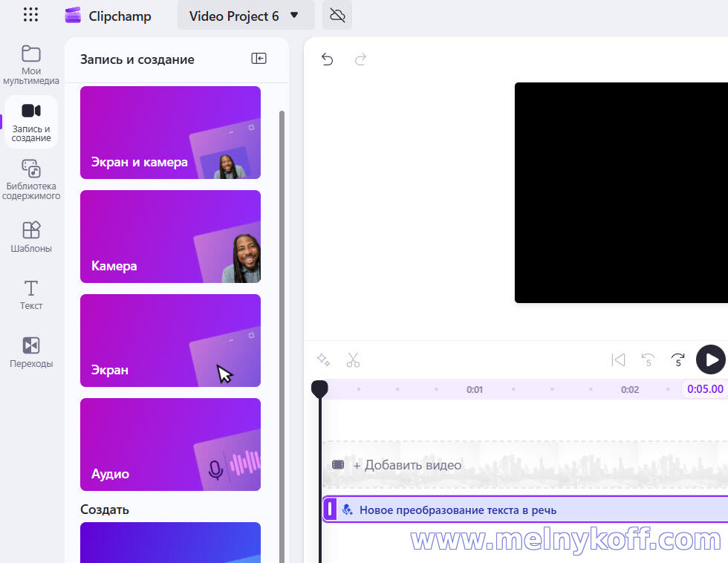Click the cloud sync disabled icon
728x563 pixels.
pyautogui.click(x=337, y=15)
